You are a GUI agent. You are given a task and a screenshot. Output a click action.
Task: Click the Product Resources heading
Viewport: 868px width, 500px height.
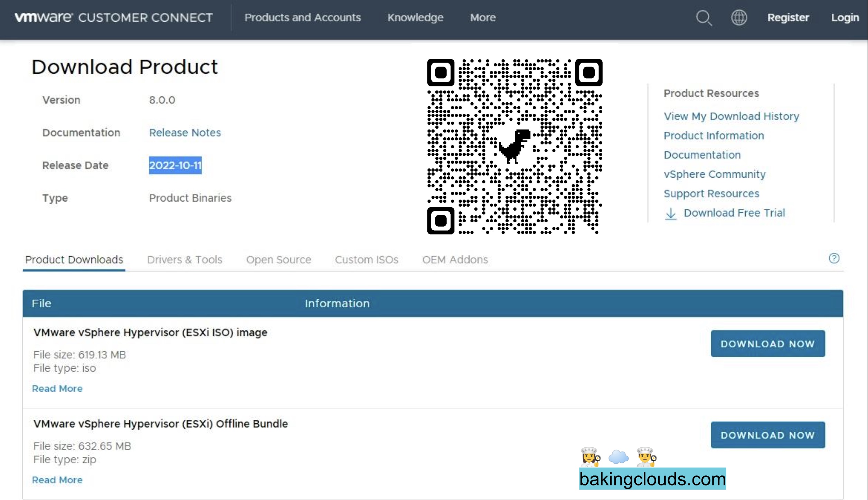711,93
